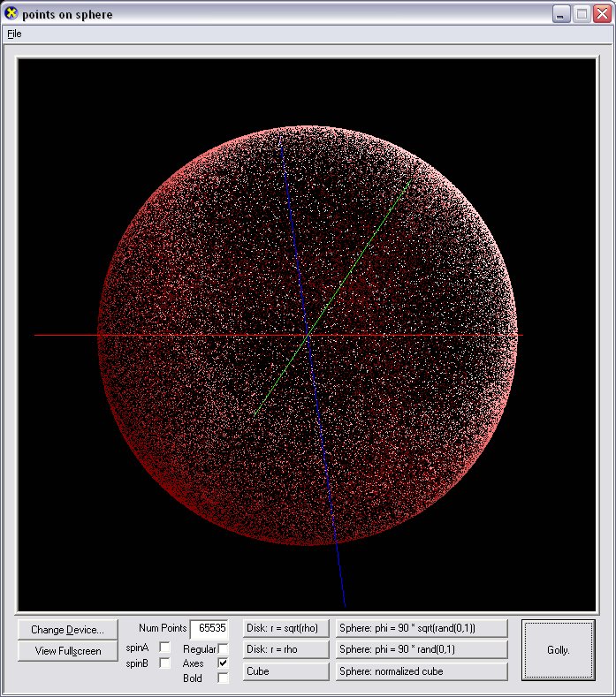The image size is (616, 697).
Task: Turn on the Bold checkbox
Action: pos(223,678)
